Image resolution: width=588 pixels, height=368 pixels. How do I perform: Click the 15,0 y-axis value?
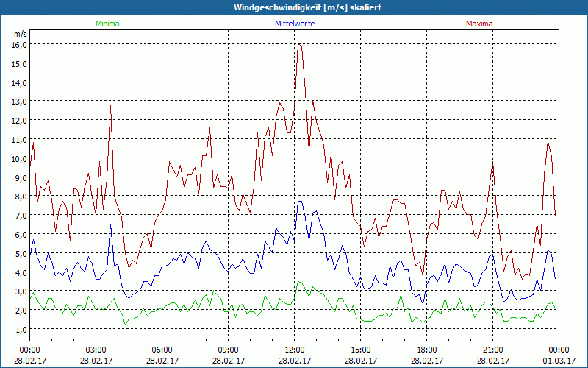coord(20,63)
